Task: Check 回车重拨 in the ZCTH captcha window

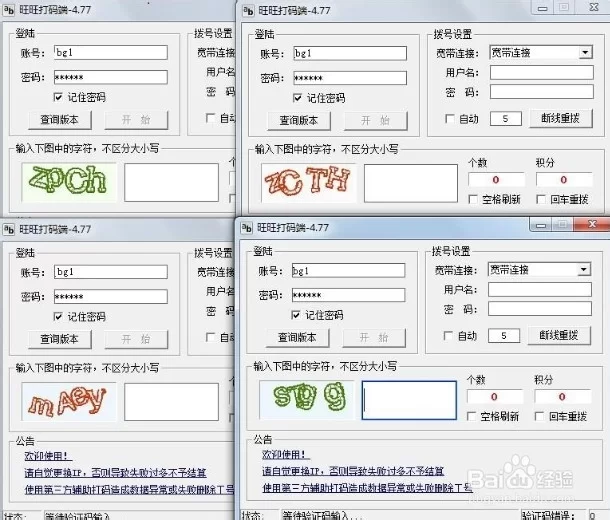Action: 542,199
